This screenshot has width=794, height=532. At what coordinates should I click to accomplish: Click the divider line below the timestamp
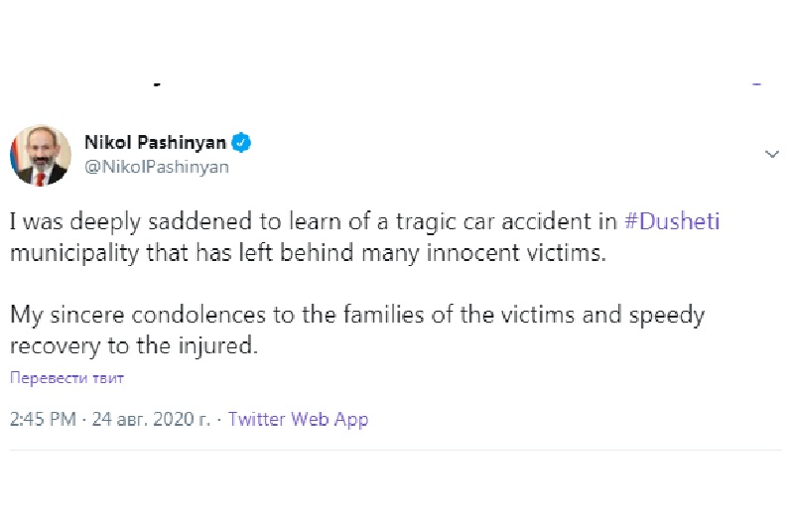point(397,450)
